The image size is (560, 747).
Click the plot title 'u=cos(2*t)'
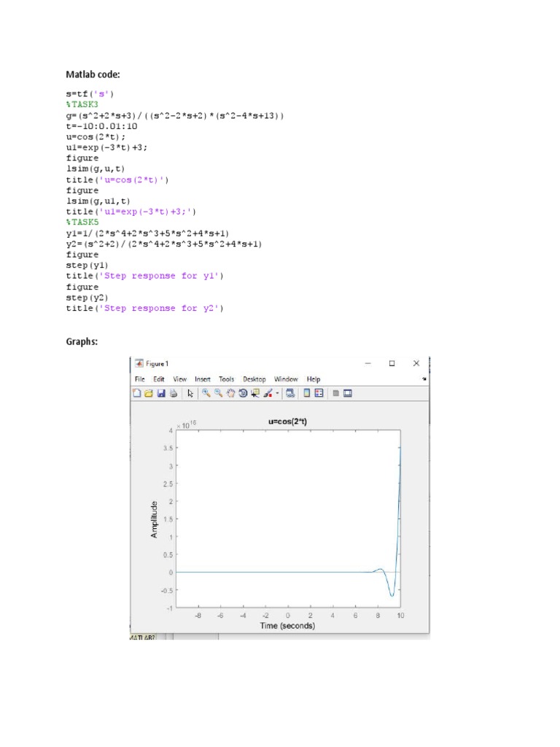click(x=287, y=421)
